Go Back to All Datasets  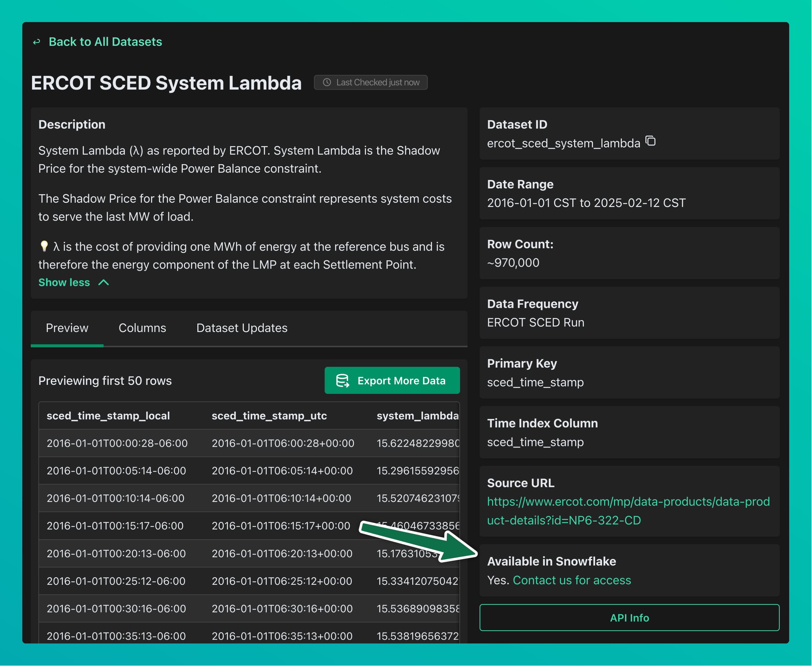(105, 42)
